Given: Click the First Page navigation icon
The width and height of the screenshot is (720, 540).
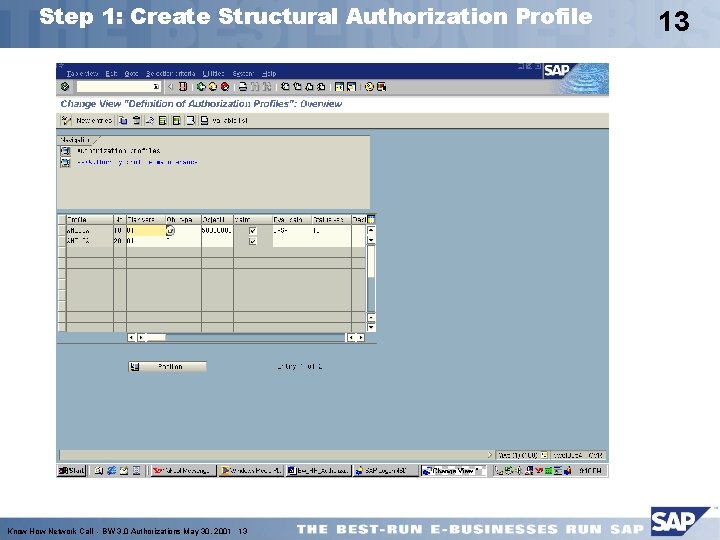Looking at the screenshot, I should coord(285,86).
